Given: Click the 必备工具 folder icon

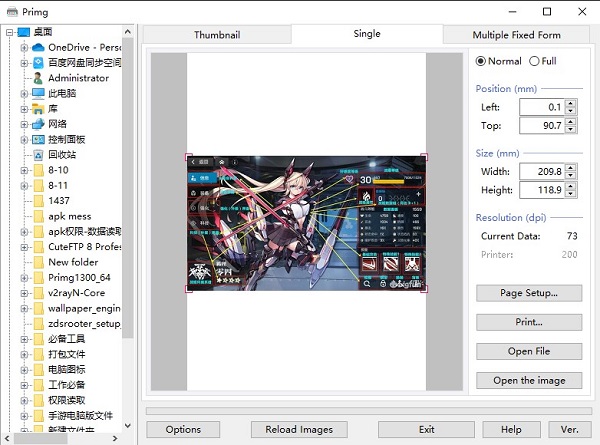Looking at the screenshot, I should tap(39, 339).
